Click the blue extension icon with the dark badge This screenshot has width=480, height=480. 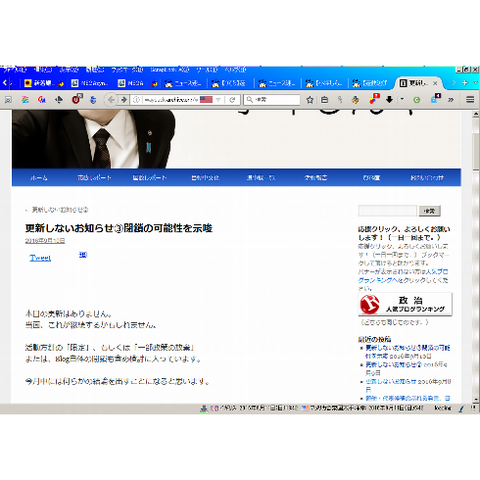[435, 98]
